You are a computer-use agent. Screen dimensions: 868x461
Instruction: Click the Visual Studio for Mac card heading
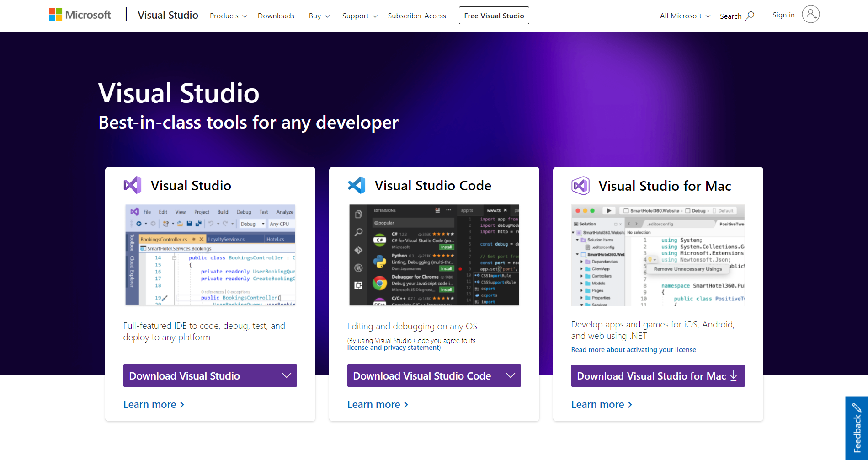coord(665,186)
